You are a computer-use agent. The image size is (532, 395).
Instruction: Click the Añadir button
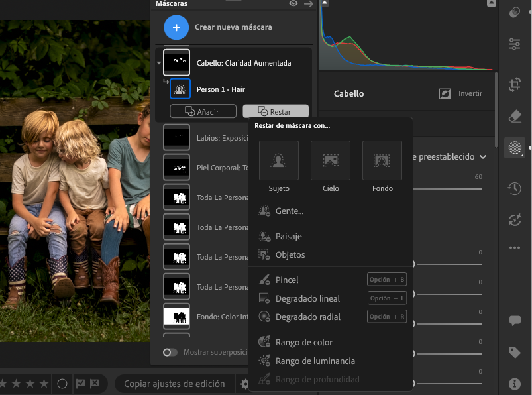203,112
